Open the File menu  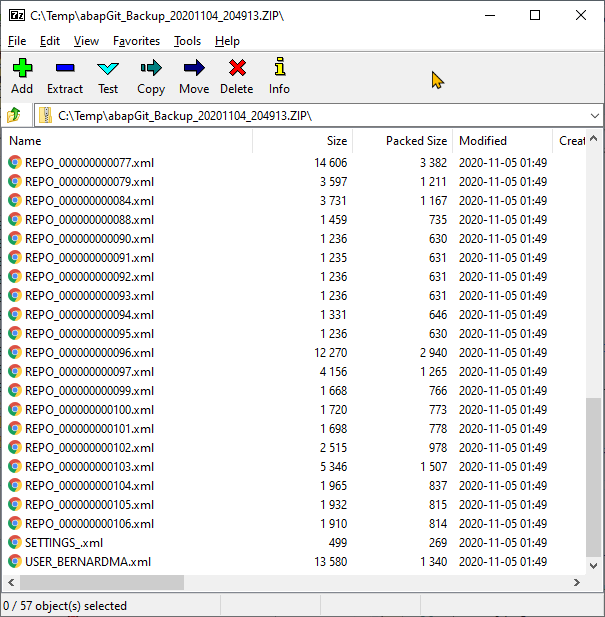(x=17, y=41)
